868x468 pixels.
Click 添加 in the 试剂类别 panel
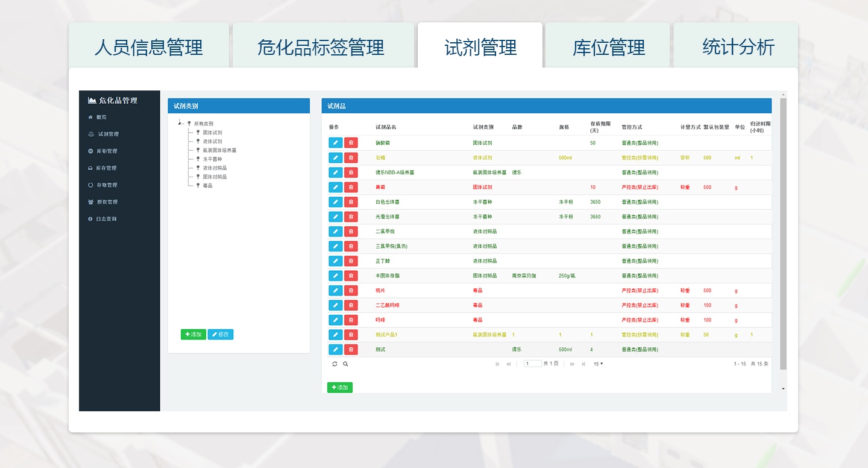pyautogui.click(x=193, y=335)
